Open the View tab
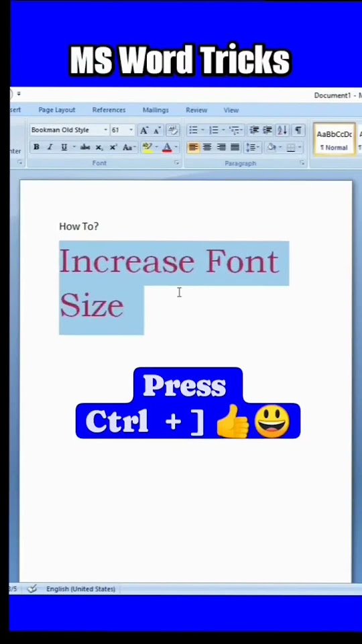 (231, 110)
